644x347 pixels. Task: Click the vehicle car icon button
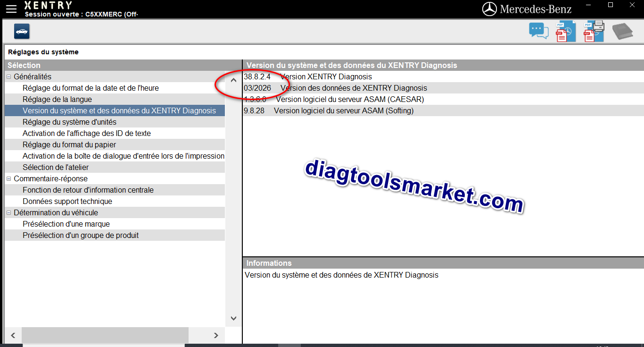pyautogui.click(x=22, y=31)
